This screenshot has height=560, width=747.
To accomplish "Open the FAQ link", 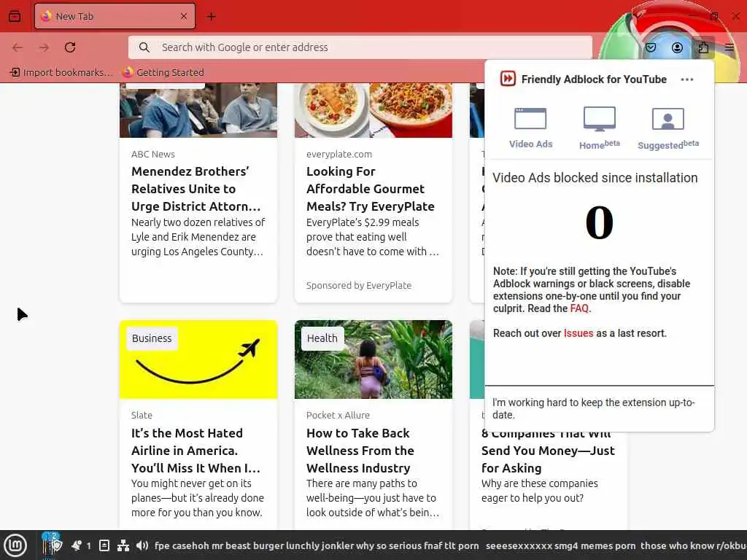I will click(x=579, y=308).
